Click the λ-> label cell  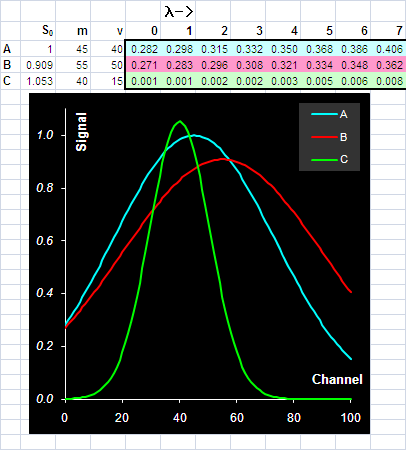click(178, 12)
